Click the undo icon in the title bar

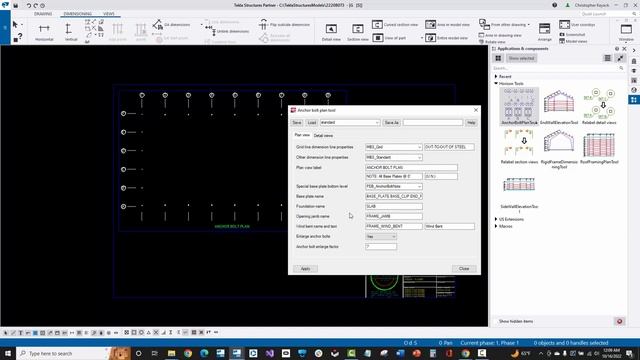click(x=29, y=6)
